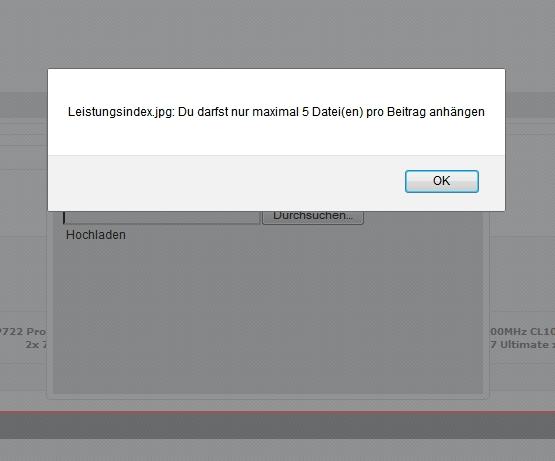The width and height of the screenshot is (555, 461).
Task: Confirm the alert with the OK button
Action: [x=442, y=181]
